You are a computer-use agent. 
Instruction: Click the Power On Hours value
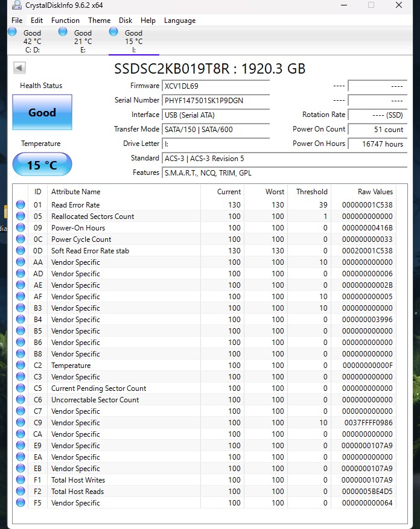pos(378,144)
